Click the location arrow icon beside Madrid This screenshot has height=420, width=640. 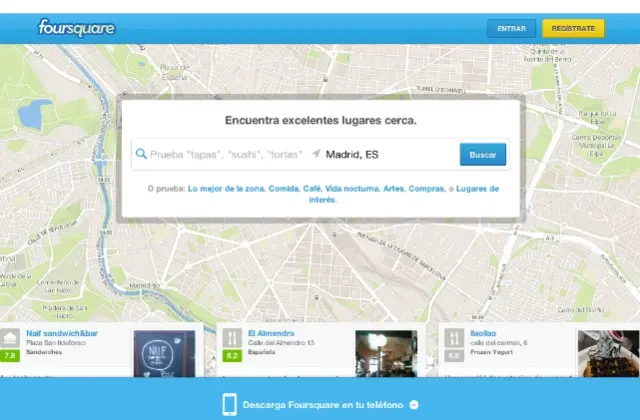(x=316, y=154)
